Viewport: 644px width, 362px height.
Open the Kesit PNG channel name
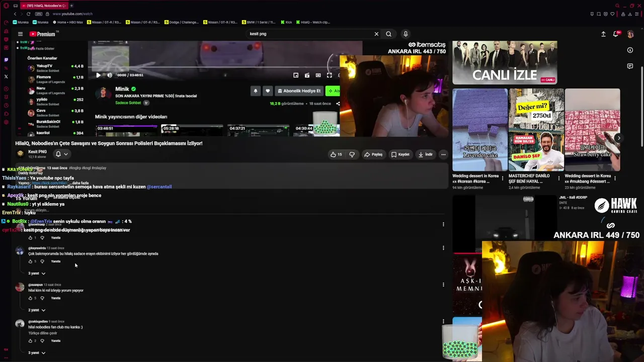(x=37, y=151)
